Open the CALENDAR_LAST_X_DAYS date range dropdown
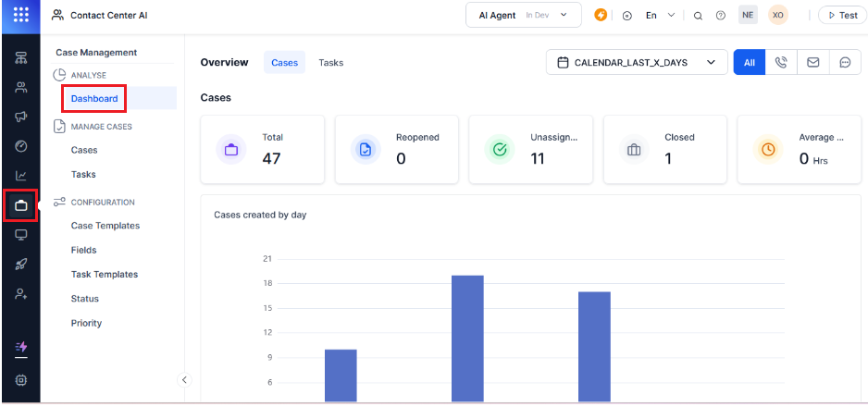The image size is (868, 407). [x=637, y=63]
